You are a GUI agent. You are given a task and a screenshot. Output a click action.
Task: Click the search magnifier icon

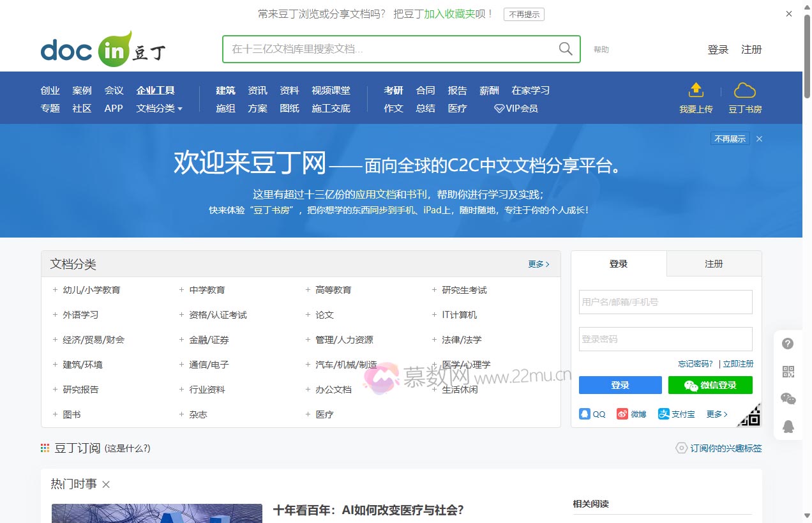(565, 49)
